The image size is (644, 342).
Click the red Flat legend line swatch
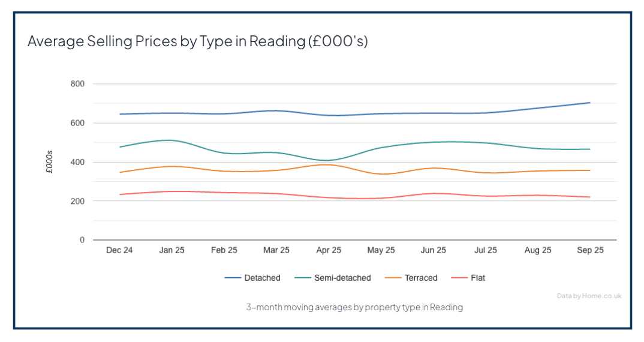(x=459, y=278)
